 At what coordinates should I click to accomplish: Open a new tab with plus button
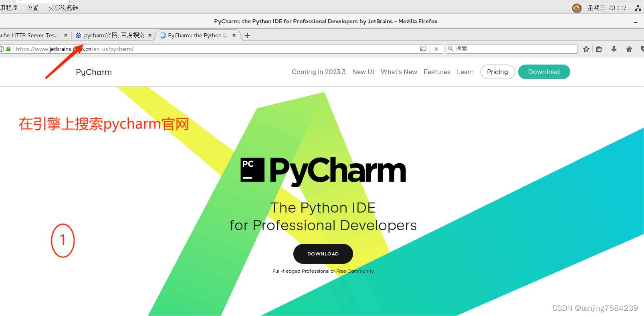tap(247, 35)
